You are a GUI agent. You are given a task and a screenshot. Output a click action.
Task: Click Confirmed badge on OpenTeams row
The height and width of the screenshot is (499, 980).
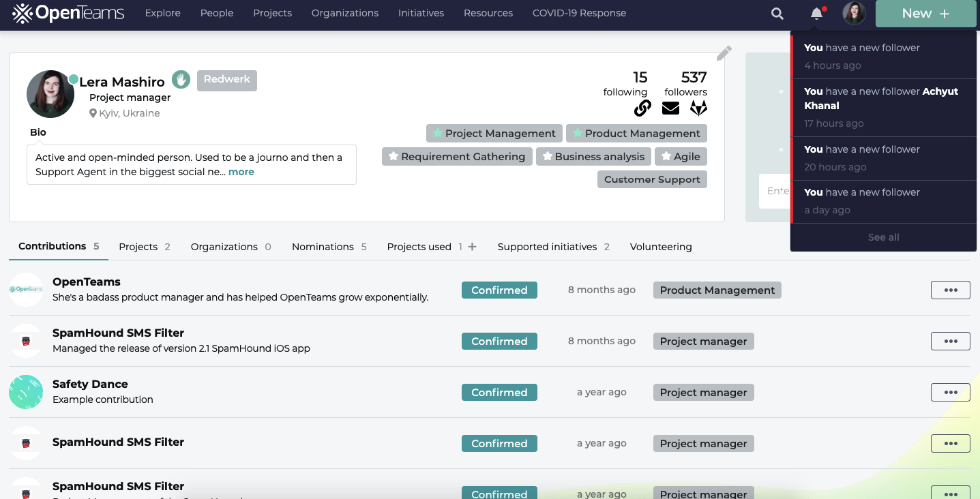click(x=499, y=290)
